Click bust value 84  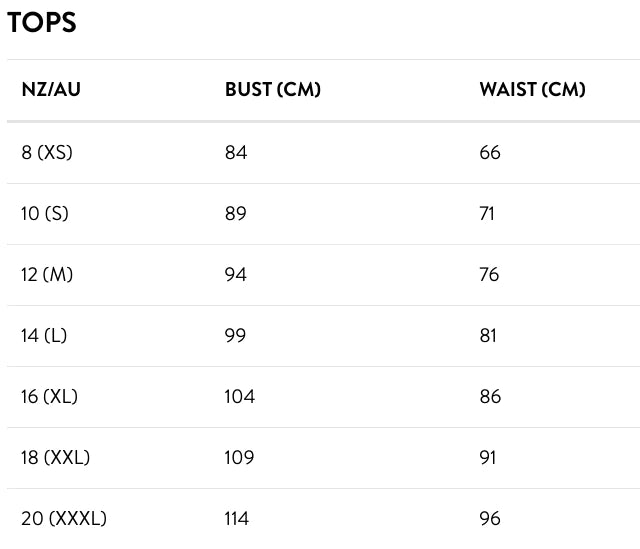236,153
